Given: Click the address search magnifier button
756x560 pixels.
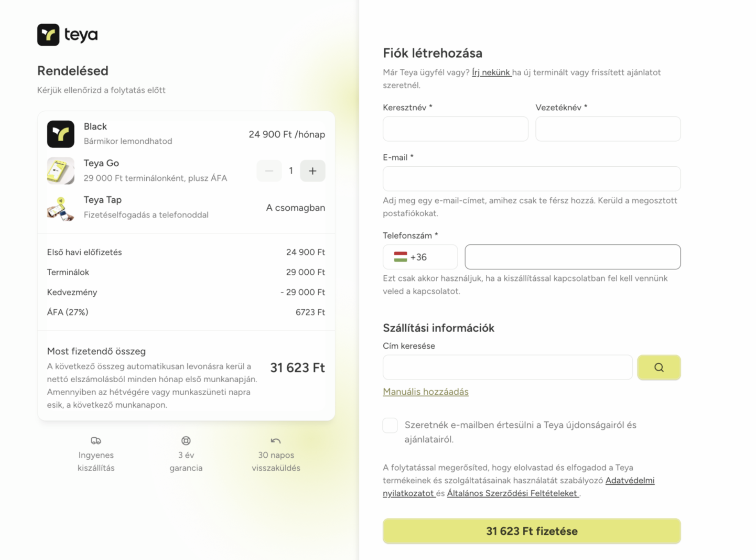Looking at the screenshot, I should pyautogui.click(x=659, y=367).
